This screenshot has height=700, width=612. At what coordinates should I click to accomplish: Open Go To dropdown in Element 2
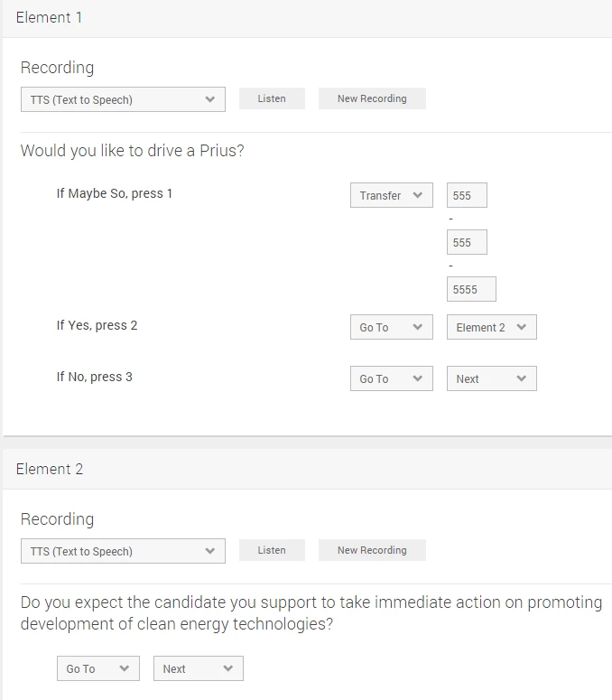point(97,668)
